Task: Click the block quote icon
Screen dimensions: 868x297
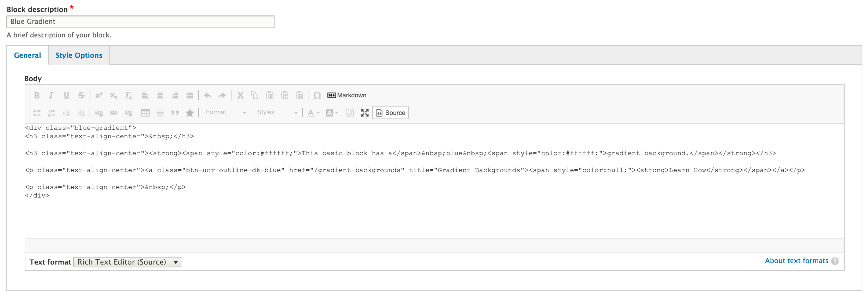Action: click(175, 113)
